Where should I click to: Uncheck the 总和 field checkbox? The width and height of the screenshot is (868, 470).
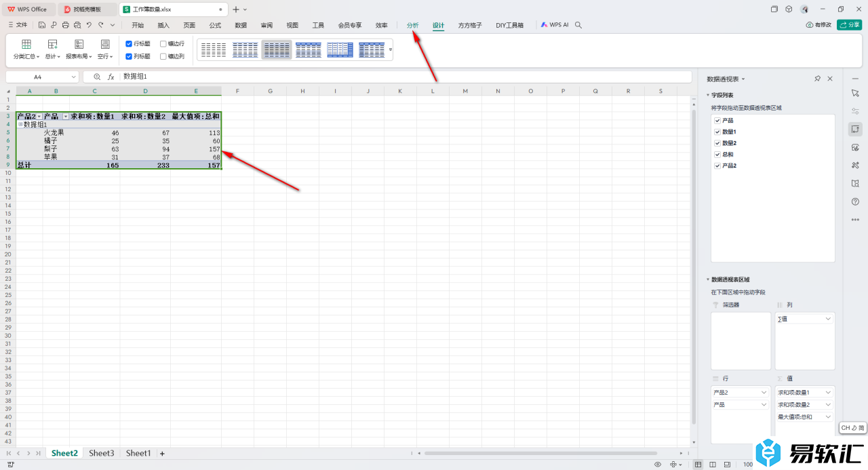[x=717, y=155]
